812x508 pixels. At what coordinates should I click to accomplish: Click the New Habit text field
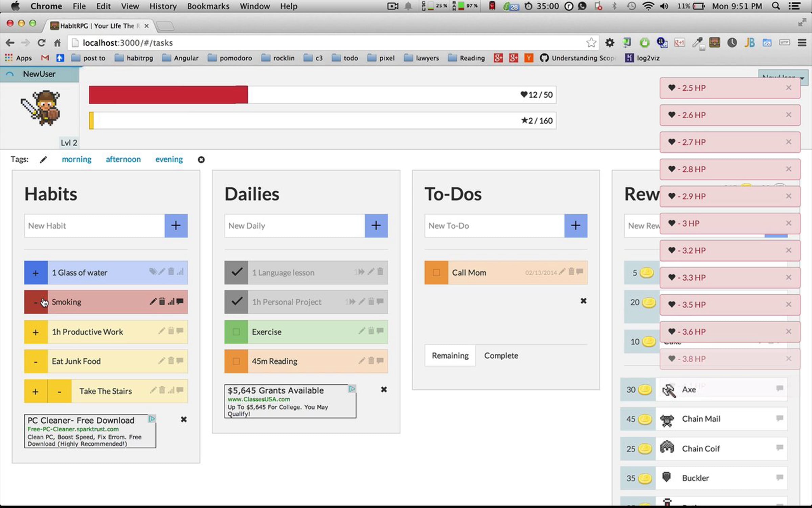[x=94, y=226]
